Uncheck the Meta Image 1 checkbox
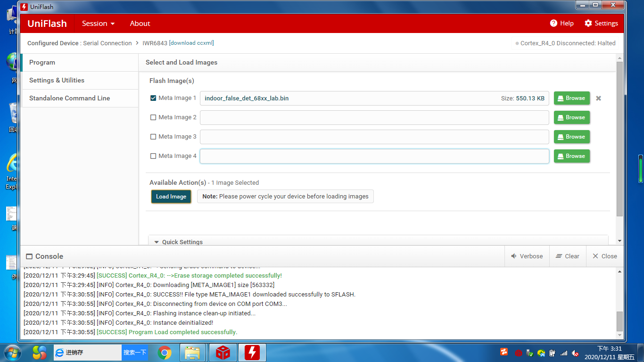Viewport: 644px width, 362px height. [x=153, y=98]
